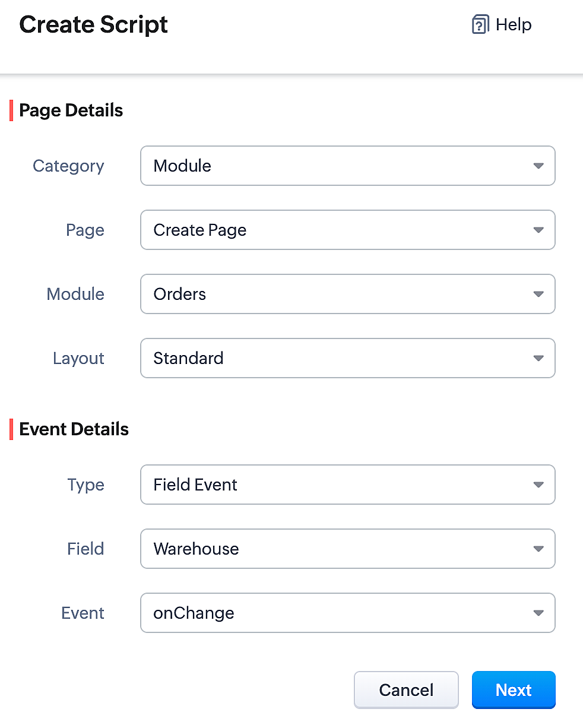Click the Help document icon

[480, 25]
